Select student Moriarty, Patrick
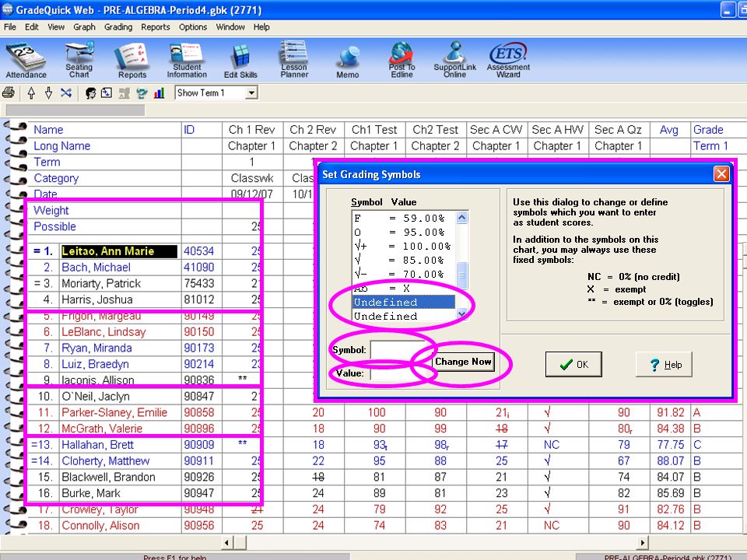Screen dimensions: 747x560 click(101, 283)
